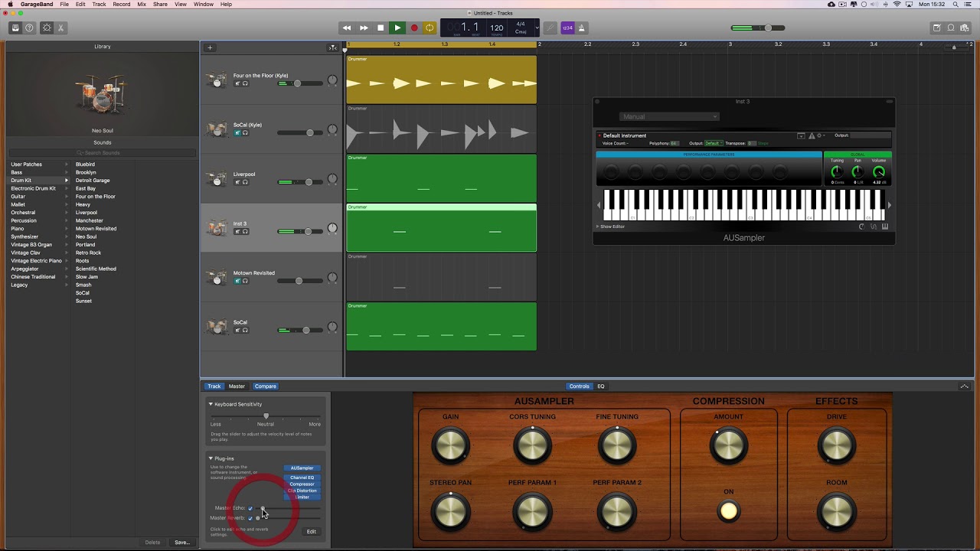Open the AUSampler plug-in slot
Viewport: 980px width, 551px height.
pos(302,468)
